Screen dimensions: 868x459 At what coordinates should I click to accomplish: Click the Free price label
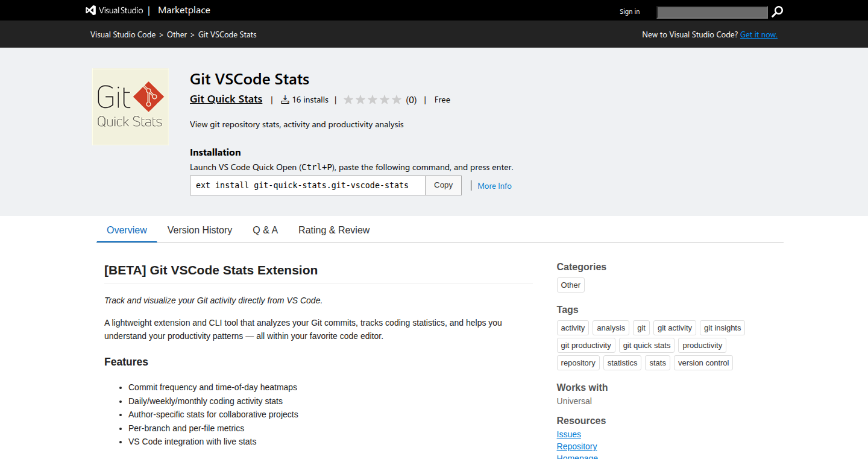(442, 100)
